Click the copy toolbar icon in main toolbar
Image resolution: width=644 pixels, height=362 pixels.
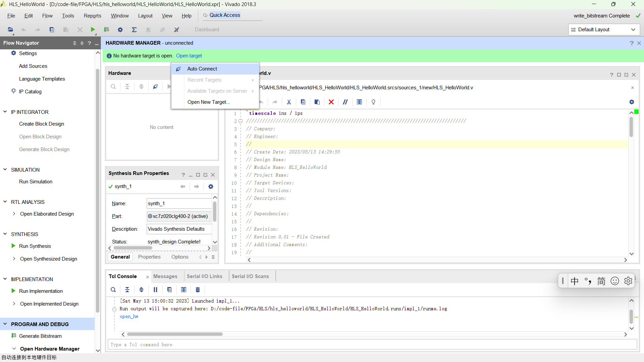(x=52, y=30)
